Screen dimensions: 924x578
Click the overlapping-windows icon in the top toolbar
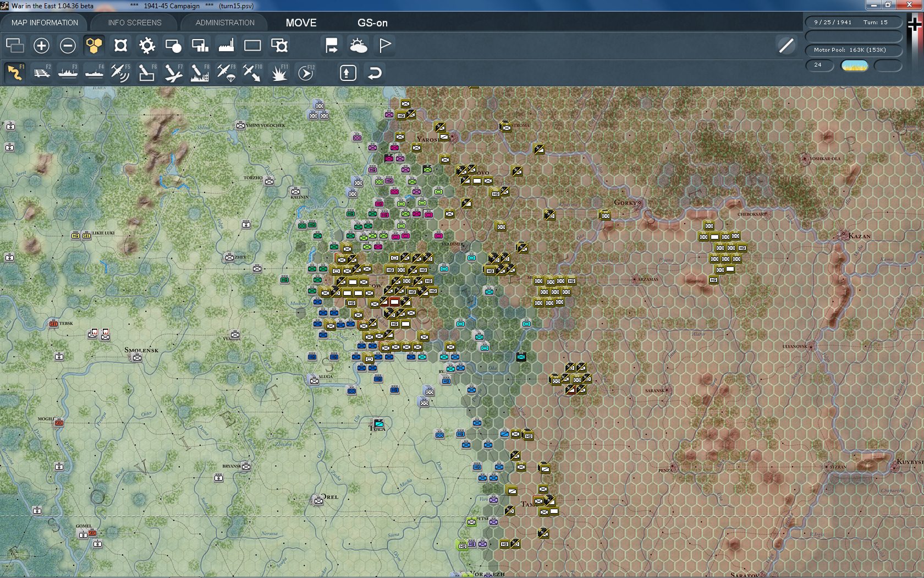click(15, 45)
